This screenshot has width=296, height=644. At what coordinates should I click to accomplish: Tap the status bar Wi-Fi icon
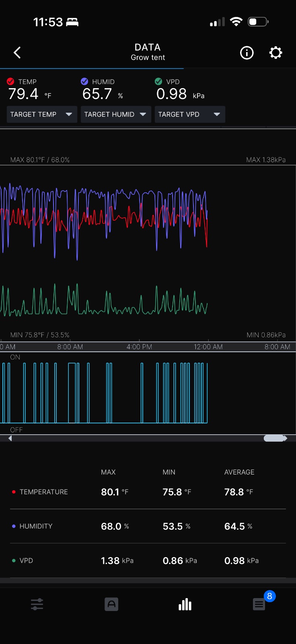[x=236, y=22]
